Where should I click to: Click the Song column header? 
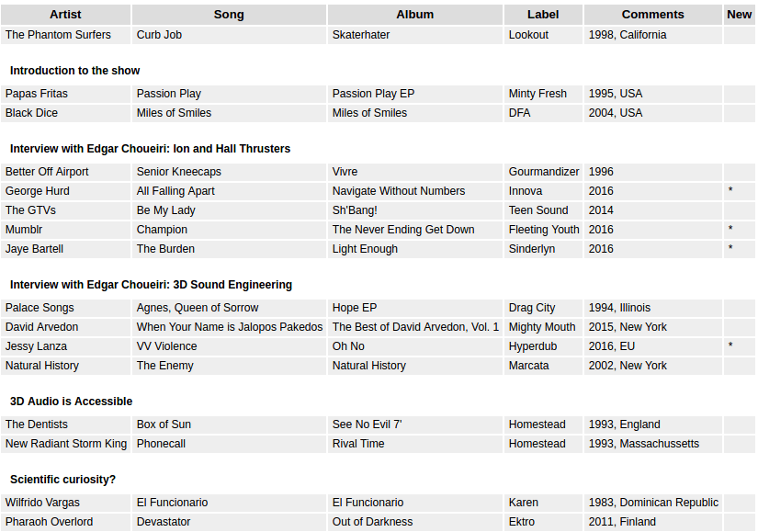(x=229, y=15)
